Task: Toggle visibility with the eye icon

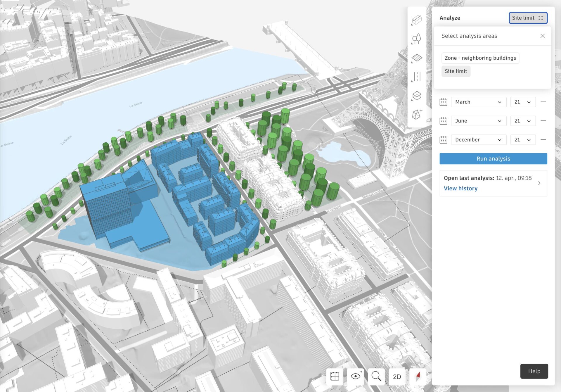Action: click(355, 376)
